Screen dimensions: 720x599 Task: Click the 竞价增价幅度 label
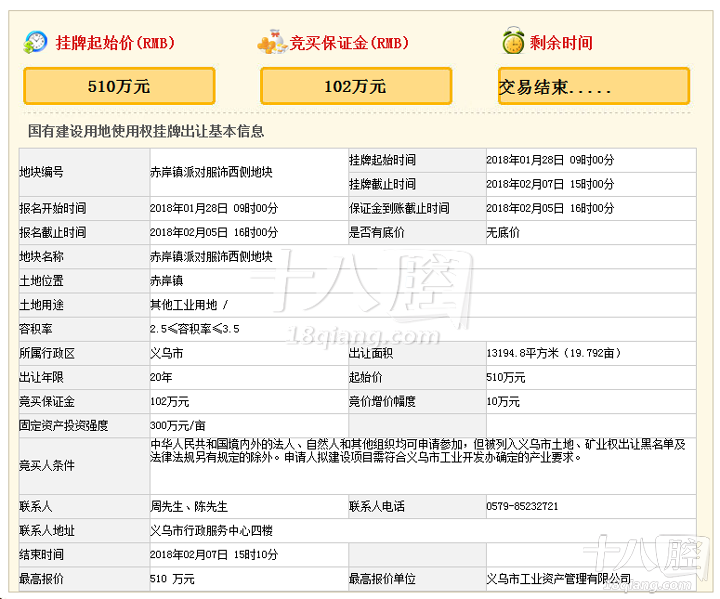[x=382, y=401]
